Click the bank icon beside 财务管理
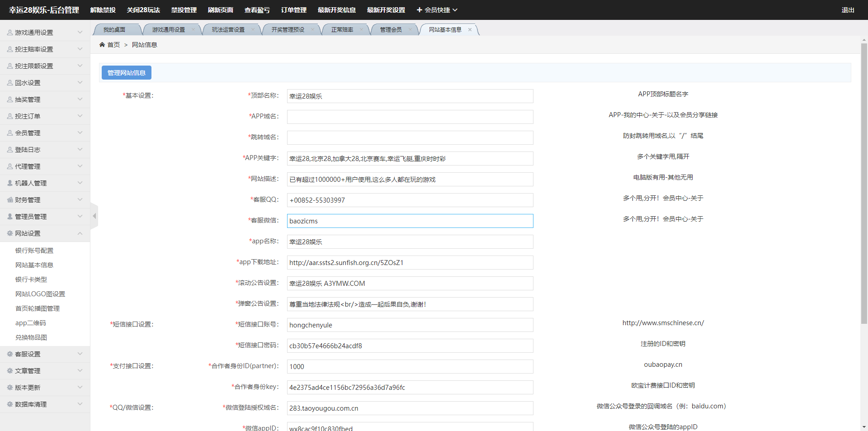This screenshot has height=431, width=868. point(10,200)
